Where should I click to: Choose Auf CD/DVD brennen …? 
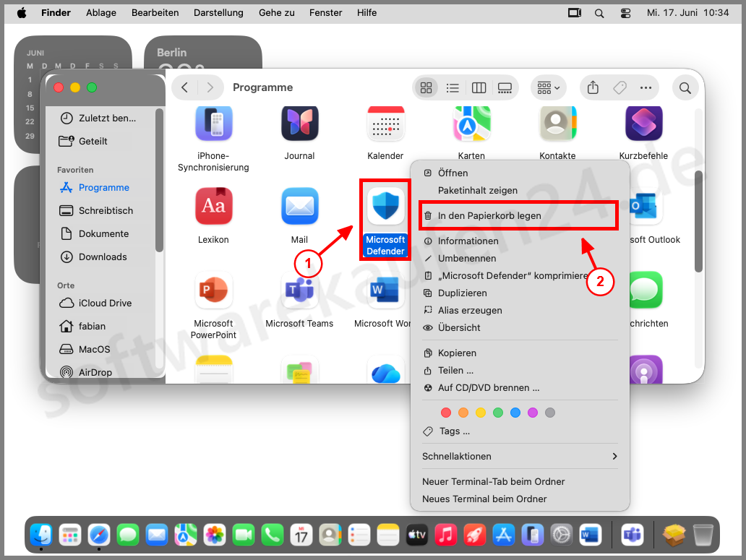coord(520,388)
